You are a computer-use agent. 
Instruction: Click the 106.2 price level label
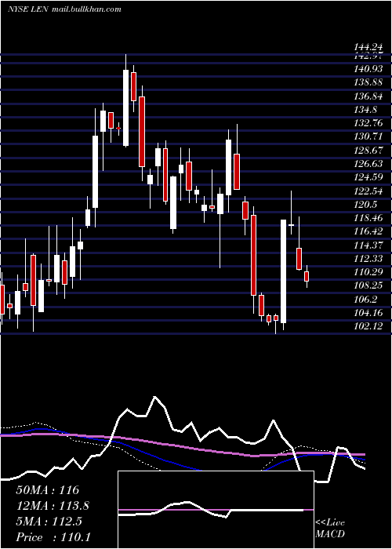[x=365, y=299]
